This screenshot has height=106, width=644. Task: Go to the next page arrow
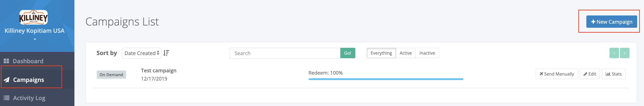click(x=624, y=53)
